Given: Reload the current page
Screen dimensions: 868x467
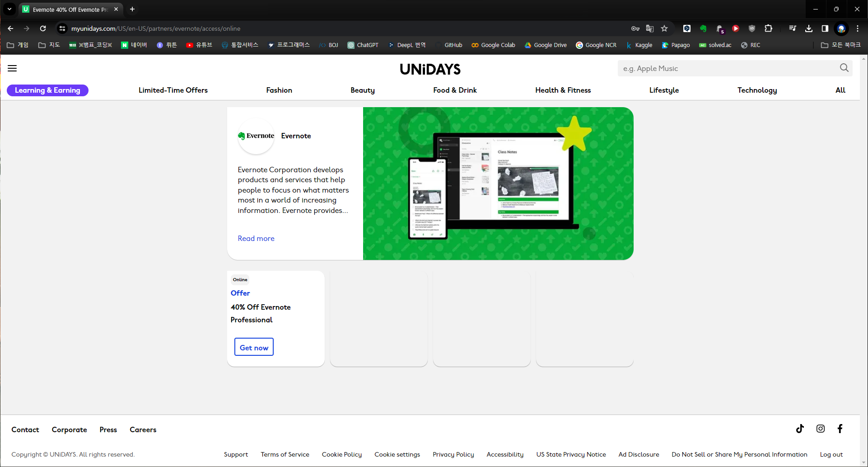Looking at the screenshot, I should click(x=43, y=28).
